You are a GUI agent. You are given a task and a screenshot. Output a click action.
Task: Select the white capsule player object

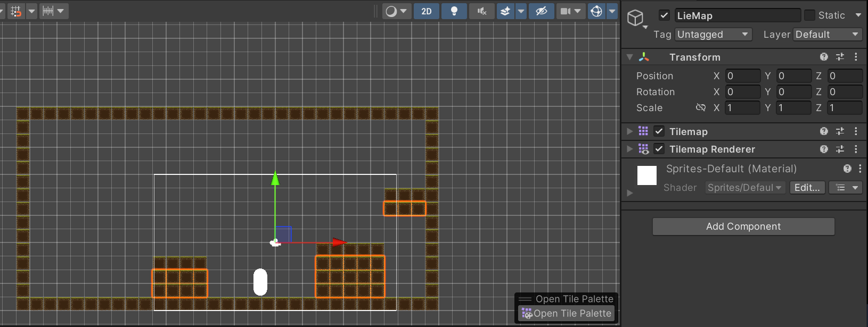tap(260, 282)
